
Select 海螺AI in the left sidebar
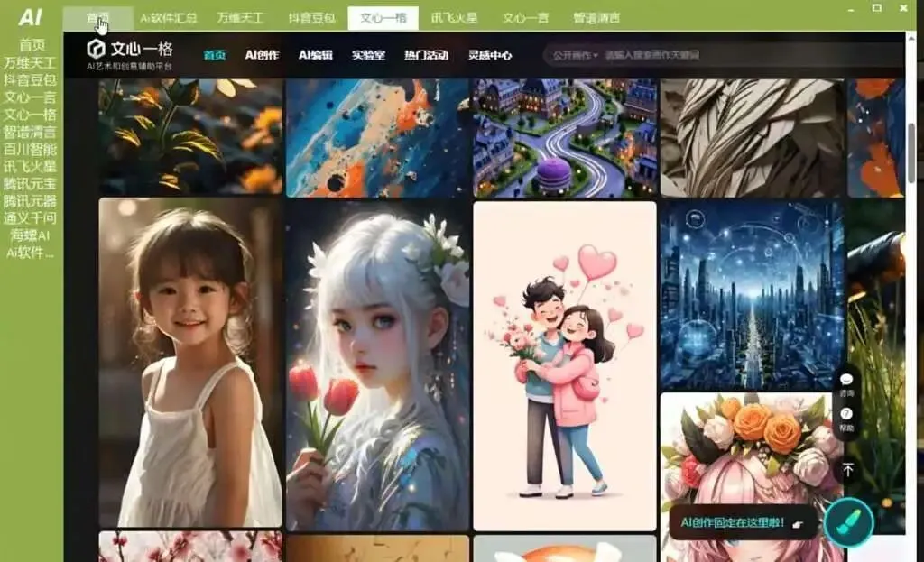coord(30,235)
